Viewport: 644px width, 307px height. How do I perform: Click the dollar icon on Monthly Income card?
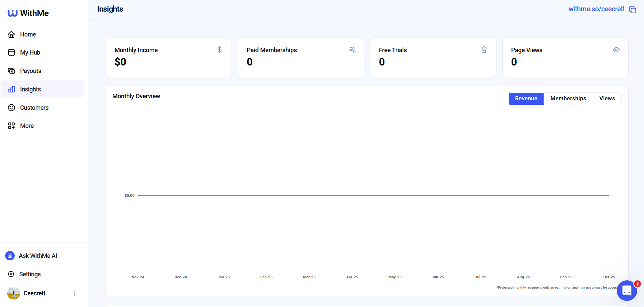click(x=219, y=50)
